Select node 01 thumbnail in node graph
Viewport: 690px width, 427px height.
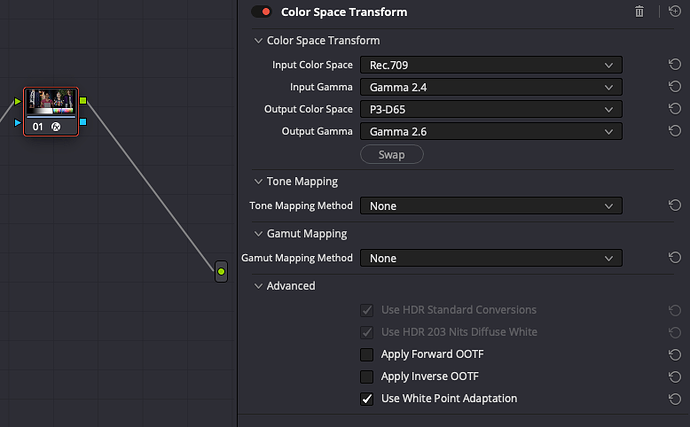click(51, 102)
